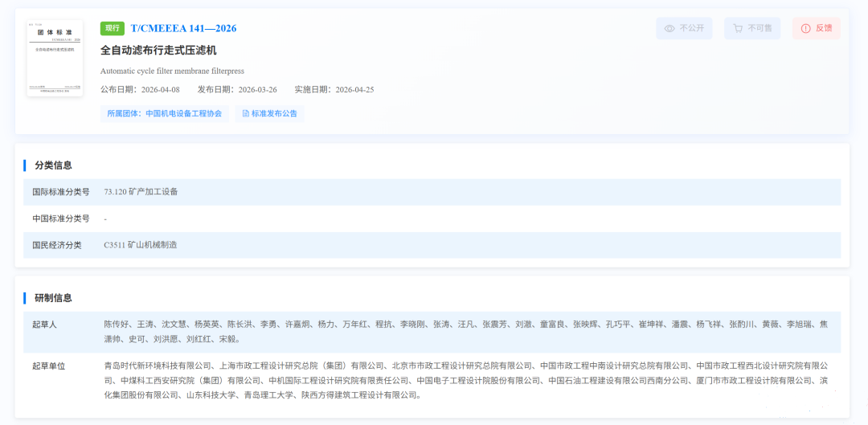Click the drafter name 宋毅
Image resolution: width=868 pixels, height=425 pixels.
(x=227, y=339)
